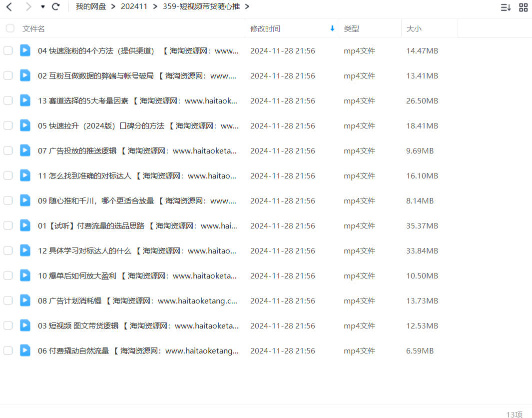Click the video icon of file 07

[x=25, y=150]
